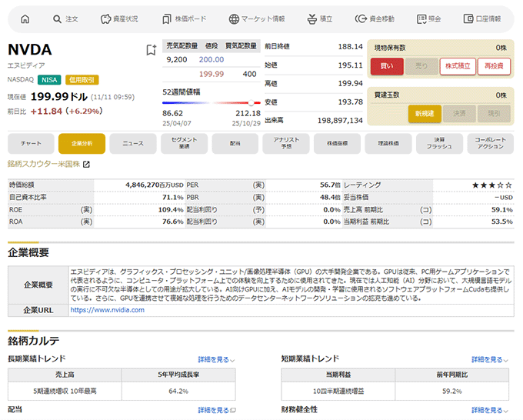Open 注文 order search in top navigation
Screen dimensions: 523x420
point(65,18)
